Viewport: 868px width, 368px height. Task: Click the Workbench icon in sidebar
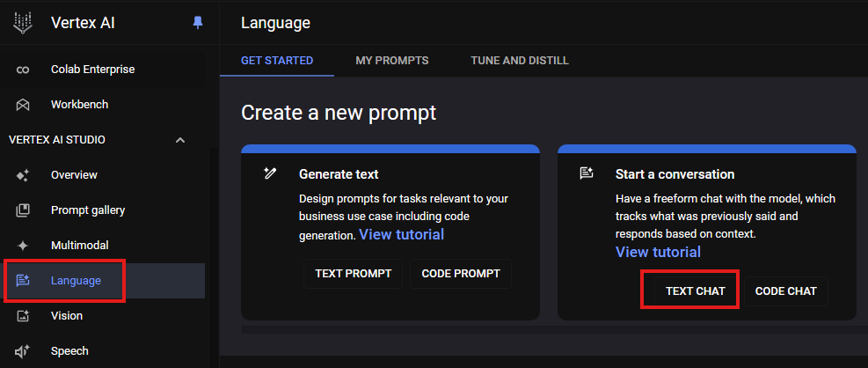coord(23,105)
